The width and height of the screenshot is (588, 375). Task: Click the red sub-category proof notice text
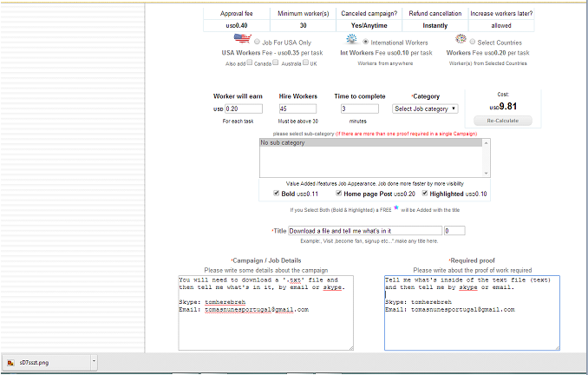click(x=406, y=134)
